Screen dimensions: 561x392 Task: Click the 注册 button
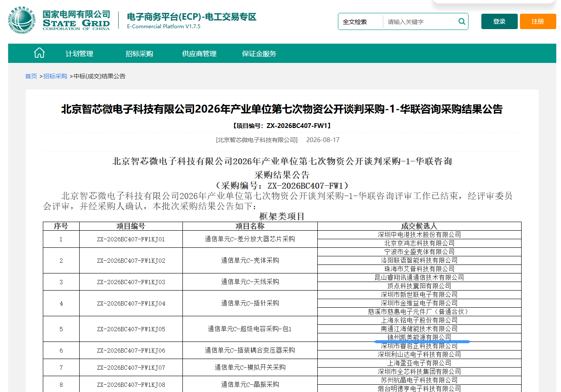coord(538,21)
